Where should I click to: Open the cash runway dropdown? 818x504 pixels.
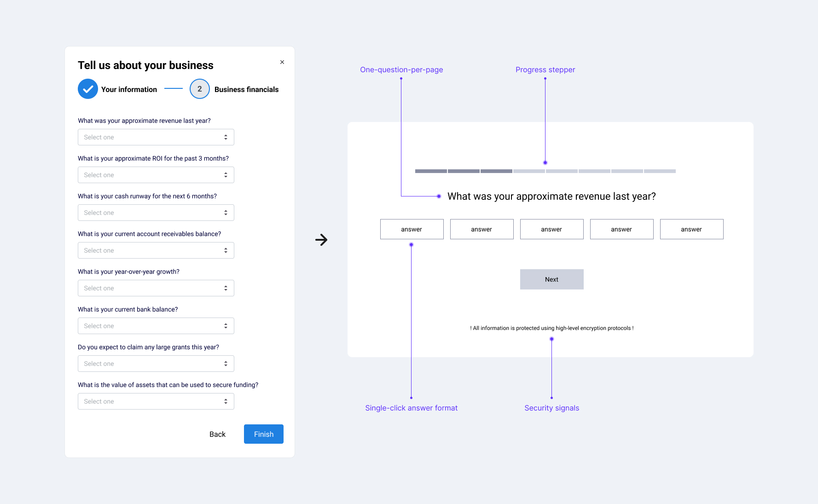coord(156,213)
